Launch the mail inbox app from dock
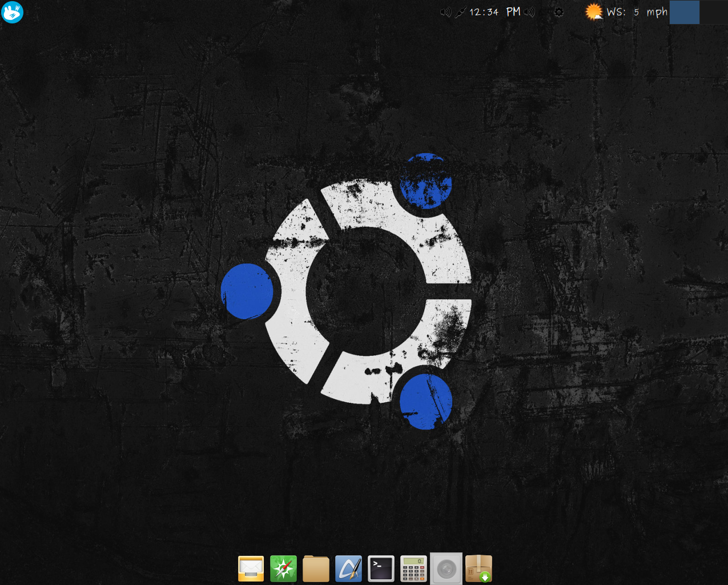The height and width of the screenshot is (585, 728). [x=251, y=568]
